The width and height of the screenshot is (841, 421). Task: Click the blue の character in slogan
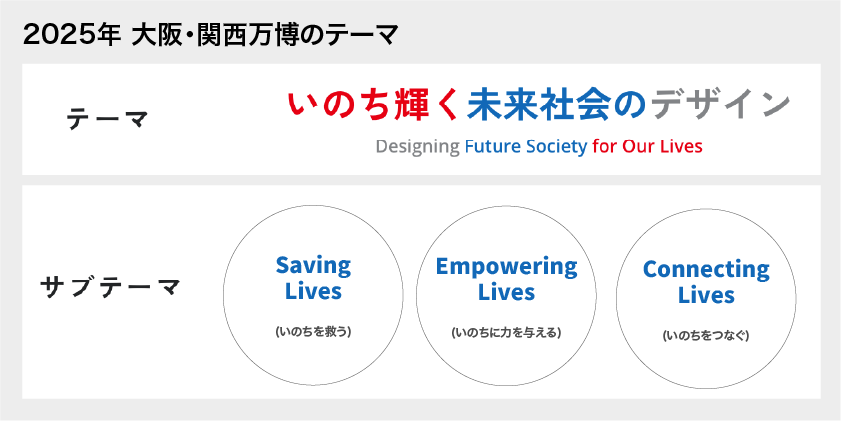click(x=628, y=105)
